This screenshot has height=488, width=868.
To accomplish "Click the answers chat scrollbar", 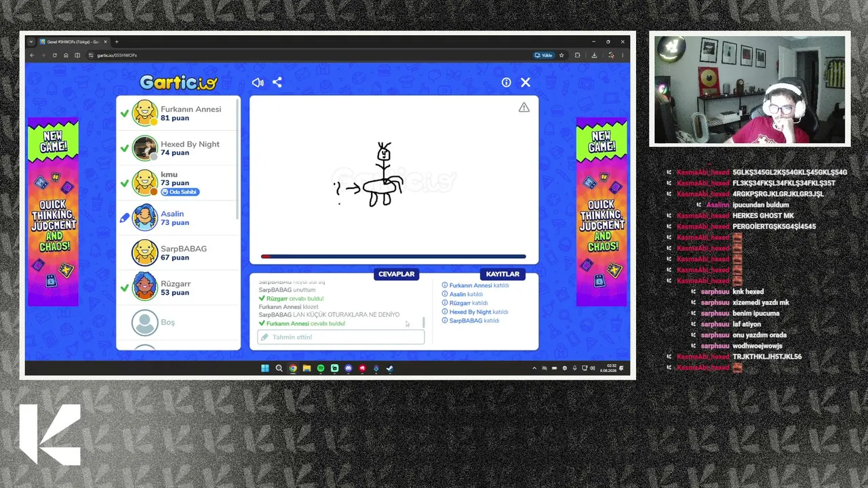I will click(425, 323).
